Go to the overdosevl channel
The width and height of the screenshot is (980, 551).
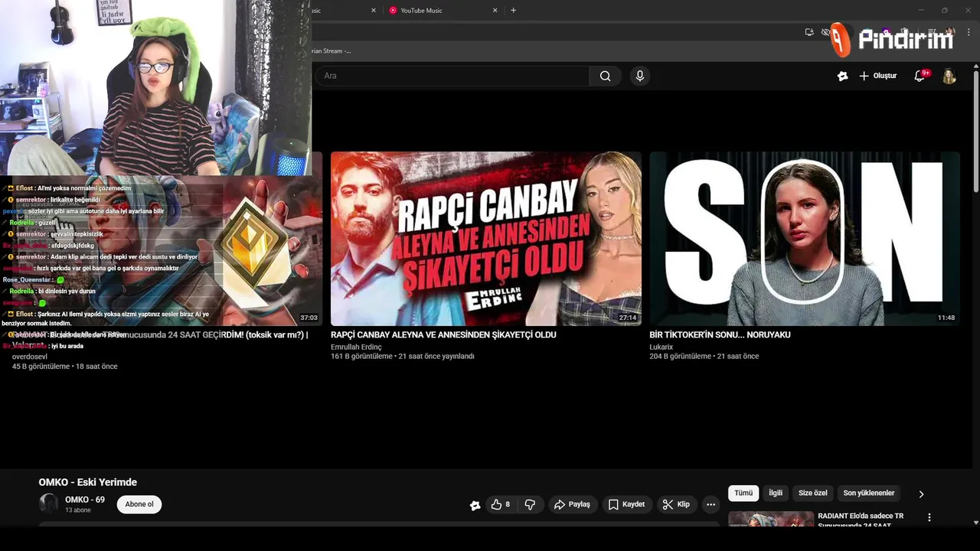pos(30,357)
